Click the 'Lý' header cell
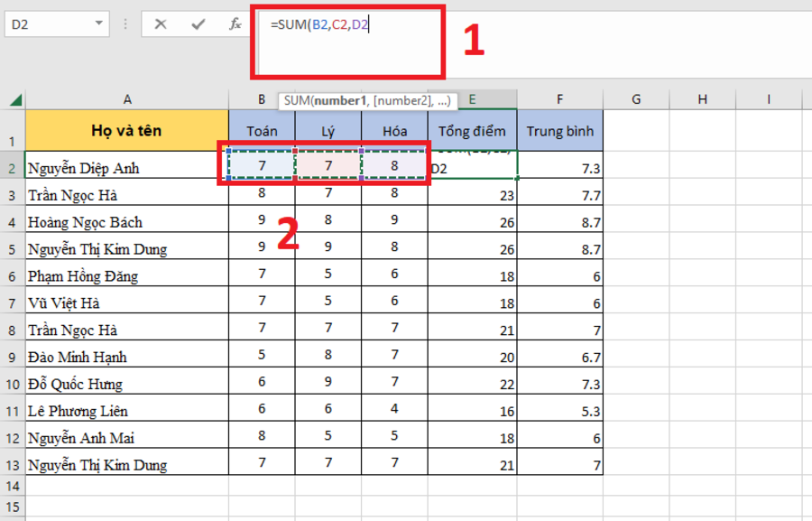This screenshot has width=812, height=521. click(328, 131)
